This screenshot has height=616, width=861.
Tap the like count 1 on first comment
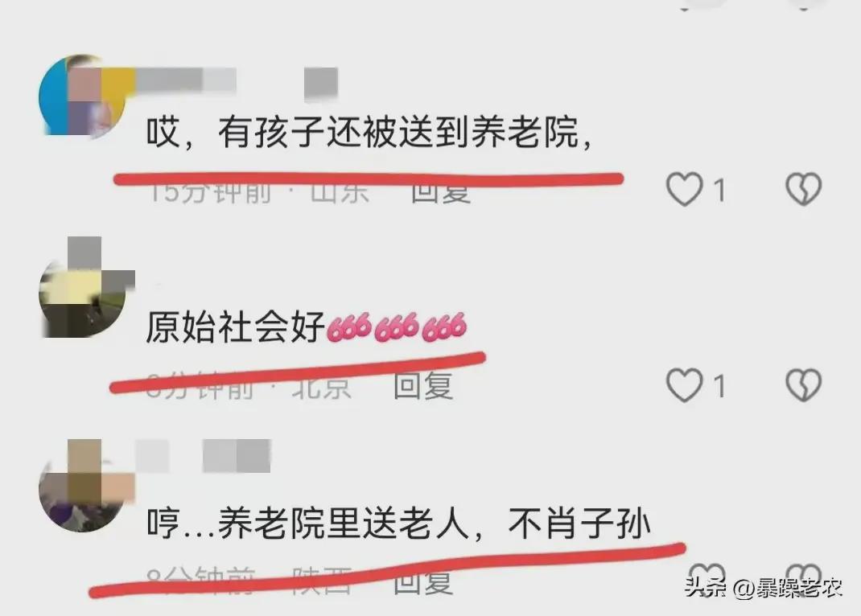click(x=719, y=191)
